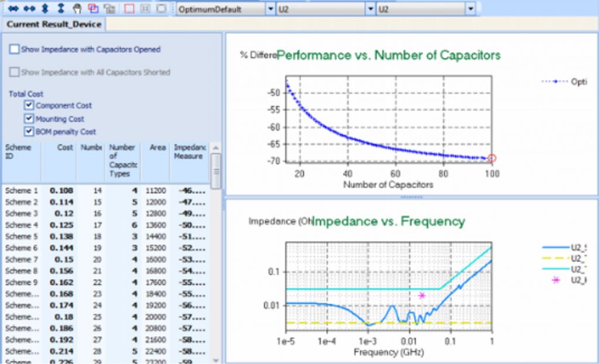Uncheck the Mounting Cost checkbox
The width and height of the screenshot is (599, 364).
pyautogui.click(x=29, y=118)
